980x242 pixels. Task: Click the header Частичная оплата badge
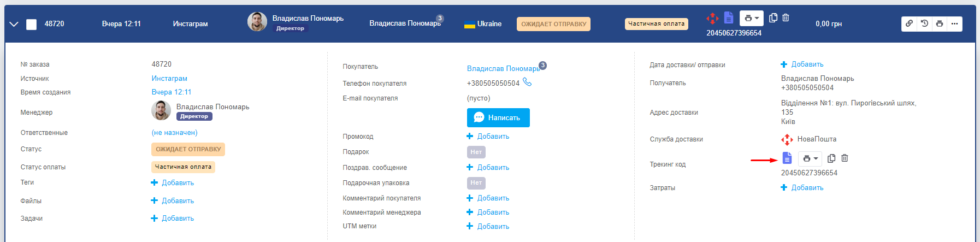pyautogui.click(x=656, y=23)
